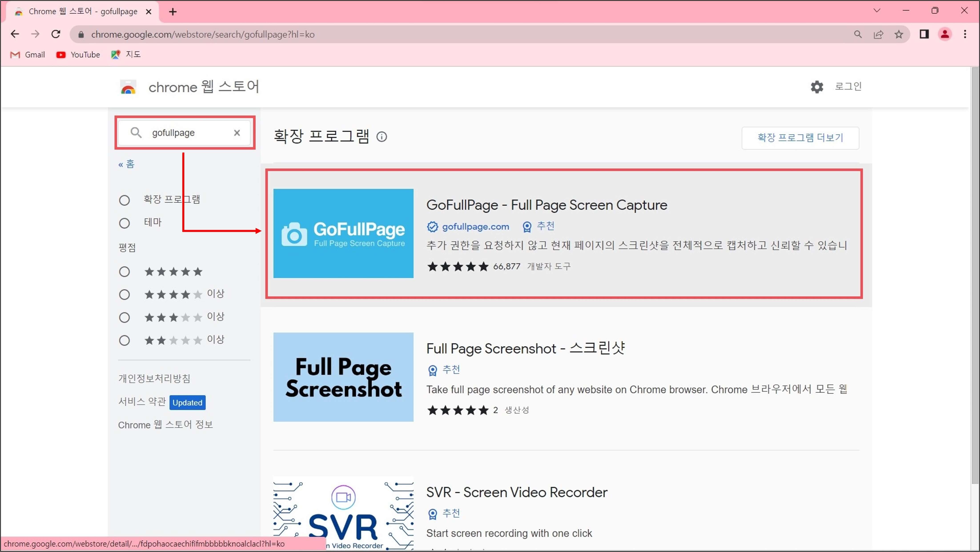This screenshot has height=552, width=980.
Task: Click the GoFullPage extension thumbnail
Action: point(343,233)
